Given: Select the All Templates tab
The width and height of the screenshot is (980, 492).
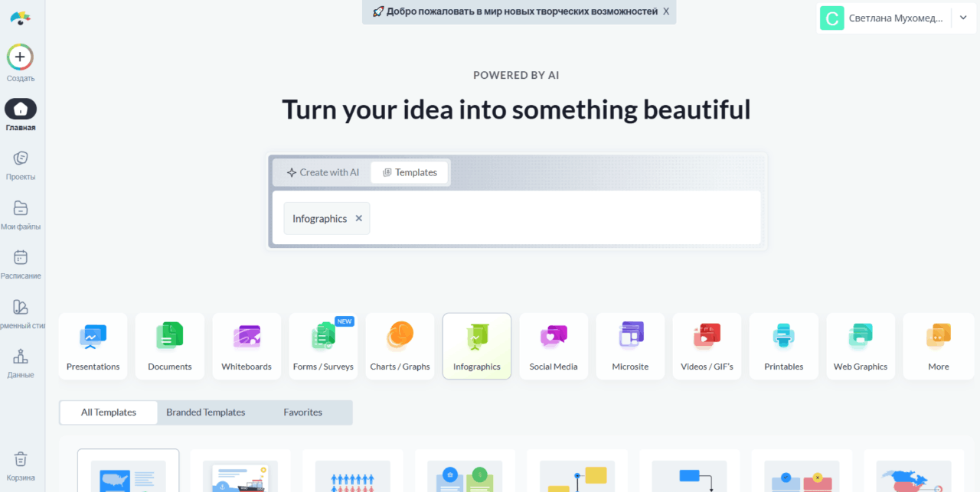Looking at the screenshot, I should point(109,412).
